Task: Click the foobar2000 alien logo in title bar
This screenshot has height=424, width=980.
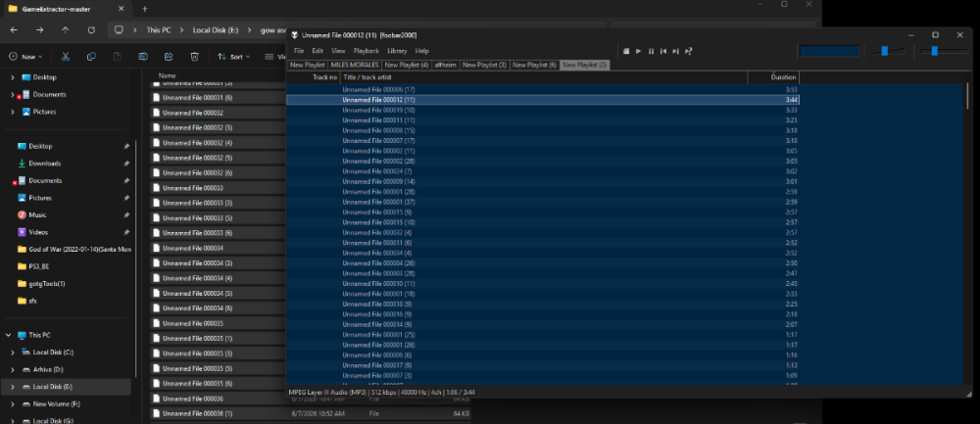Action: pos(294,35)
